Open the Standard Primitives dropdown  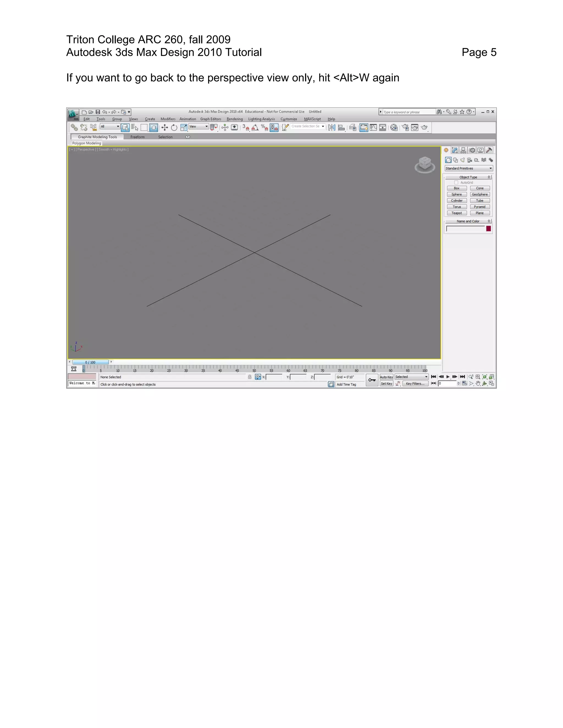469,168
